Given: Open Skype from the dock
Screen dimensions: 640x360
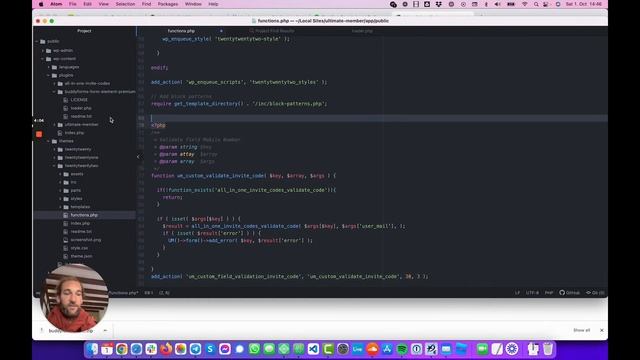Looking at the screenshot, I should 210,349.
